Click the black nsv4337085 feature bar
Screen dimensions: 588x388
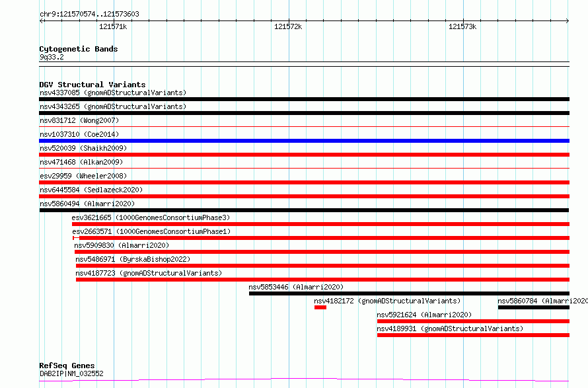304,99
